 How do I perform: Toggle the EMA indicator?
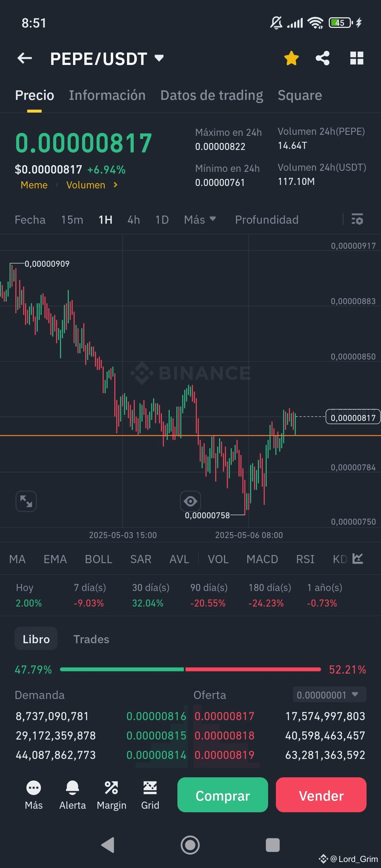pos(55,559)
